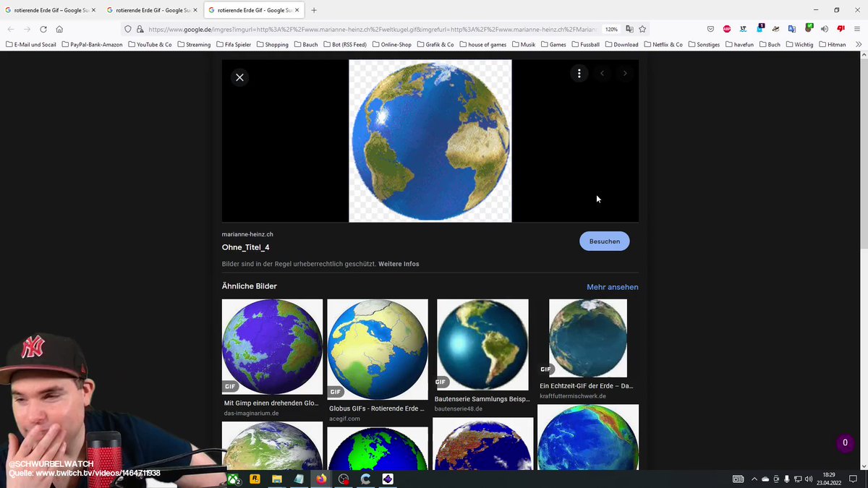The height and width of the screenshot is (488, 868).
Task: Open the three-dot options menu on preview
Action: click(x=579, y=73)
